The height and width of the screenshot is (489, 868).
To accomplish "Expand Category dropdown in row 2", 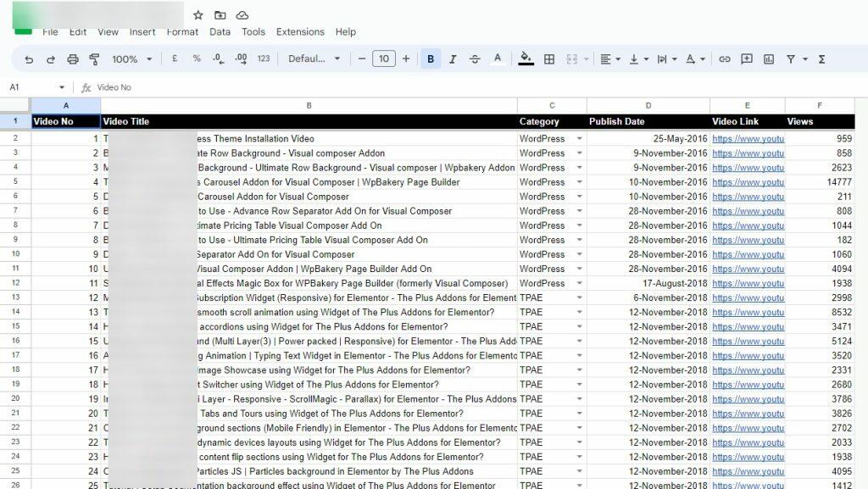I will pyautogui.click(x=580, y=139).
